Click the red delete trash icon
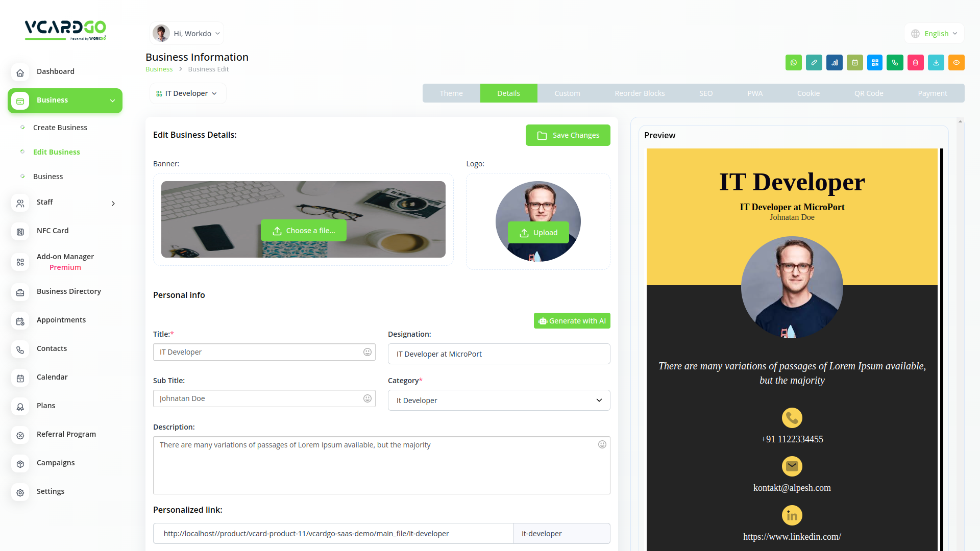 pos(915,63)
